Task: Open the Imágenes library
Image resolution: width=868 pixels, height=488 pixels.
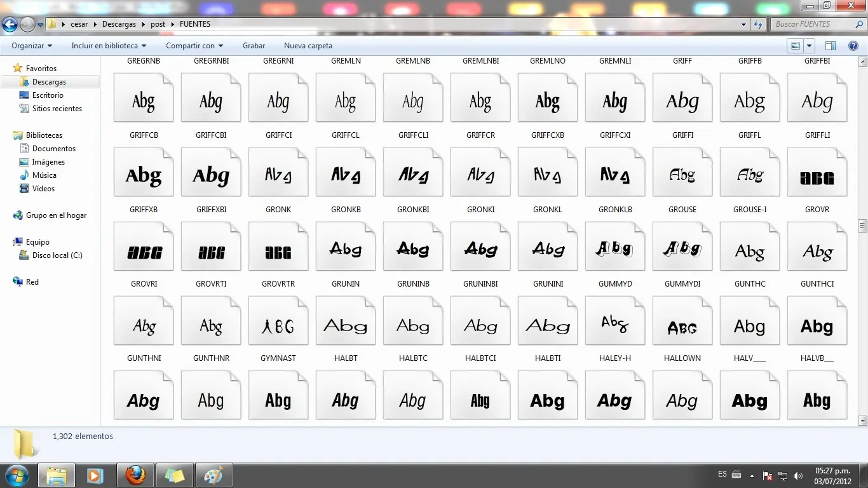Action: tap(48, 162)
